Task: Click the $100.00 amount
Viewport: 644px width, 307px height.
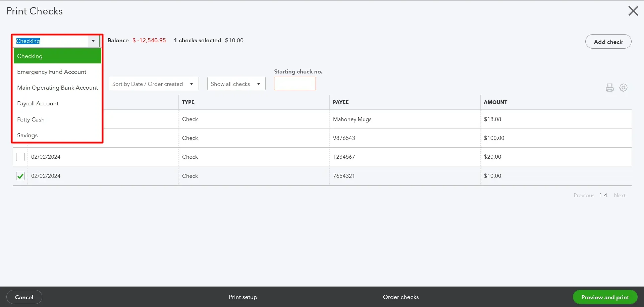Action: coord(494,138)
